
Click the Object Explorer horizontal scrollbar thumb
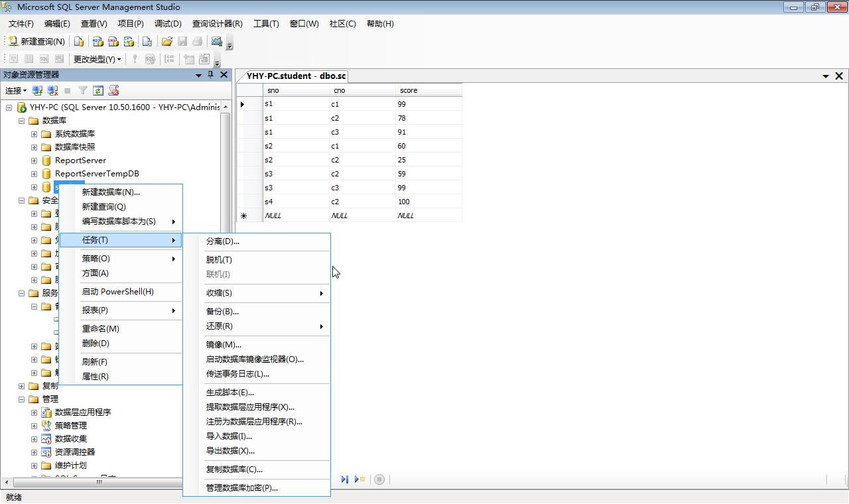pos(99,482)
